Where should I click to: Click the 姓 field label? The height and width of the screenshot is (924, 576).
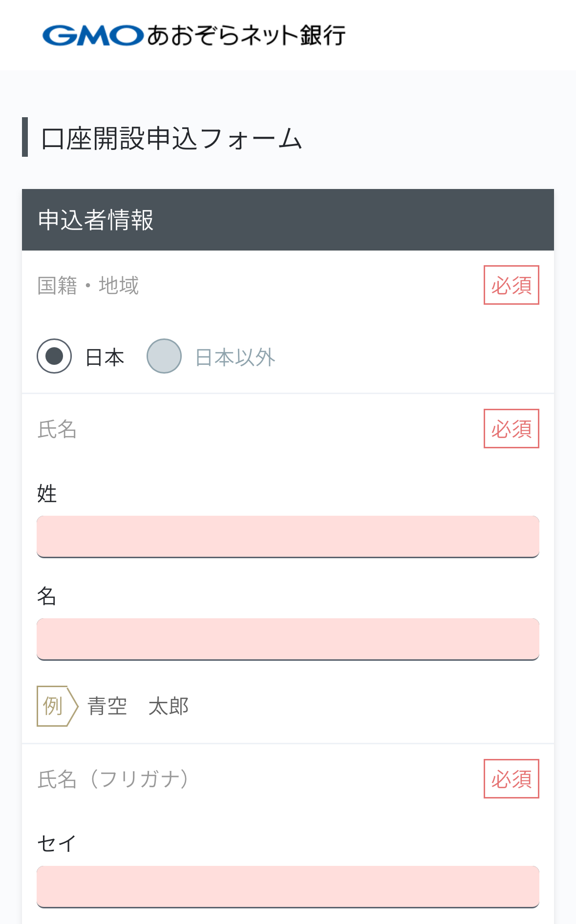47,493
